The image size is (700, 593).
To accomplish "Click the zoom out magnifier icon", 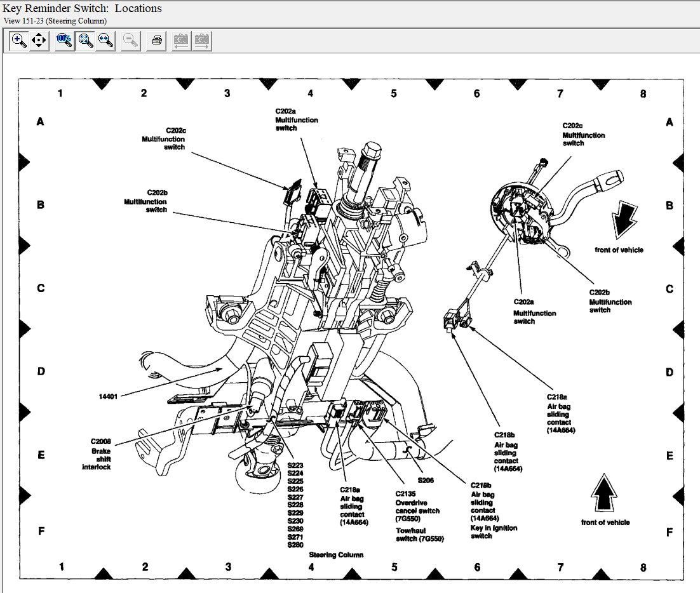I will coord(130,41).
